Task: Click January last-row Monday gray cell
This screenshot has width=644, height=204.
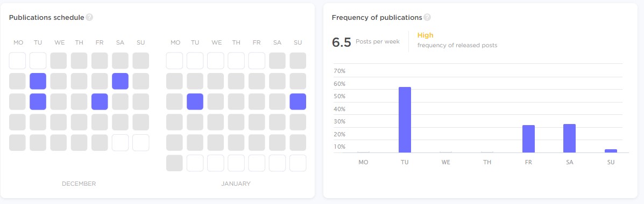Action: (x=174, y=163)
